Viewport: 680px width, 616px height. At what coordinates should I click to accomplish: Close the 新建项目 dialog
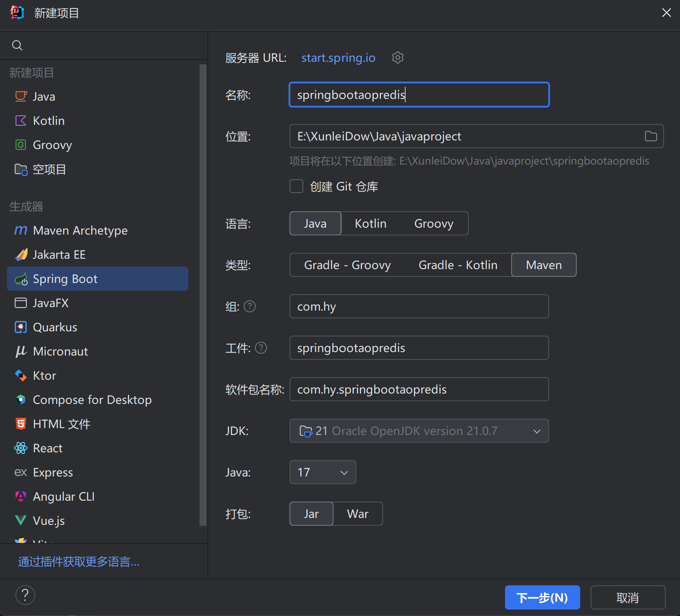click(x=666, y=13)
